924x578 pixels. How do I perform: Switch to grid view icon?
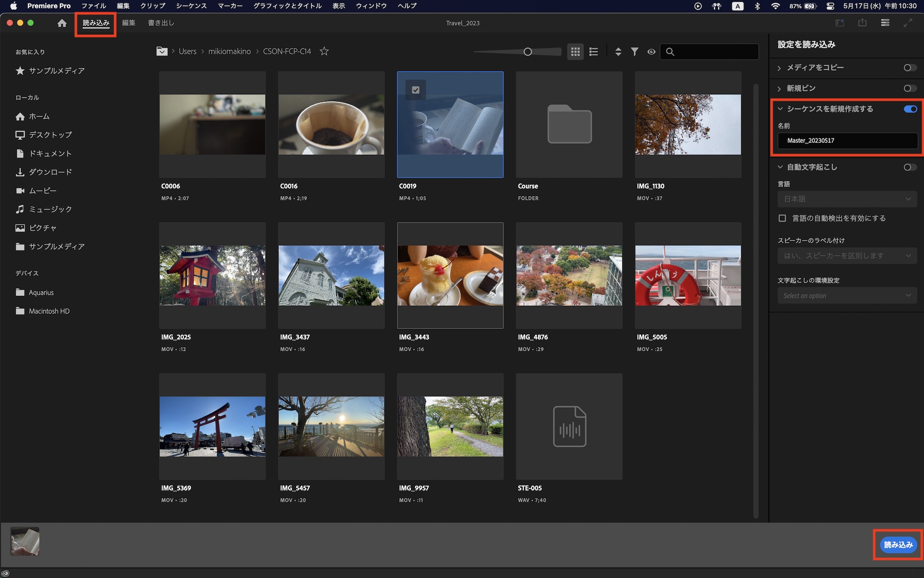(575, 52)
